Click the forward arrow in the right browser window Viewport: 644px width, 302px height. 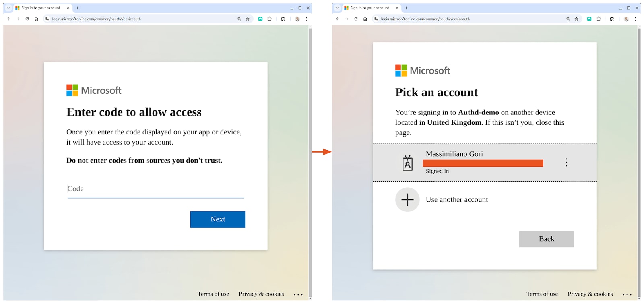[x=347, y=19]
